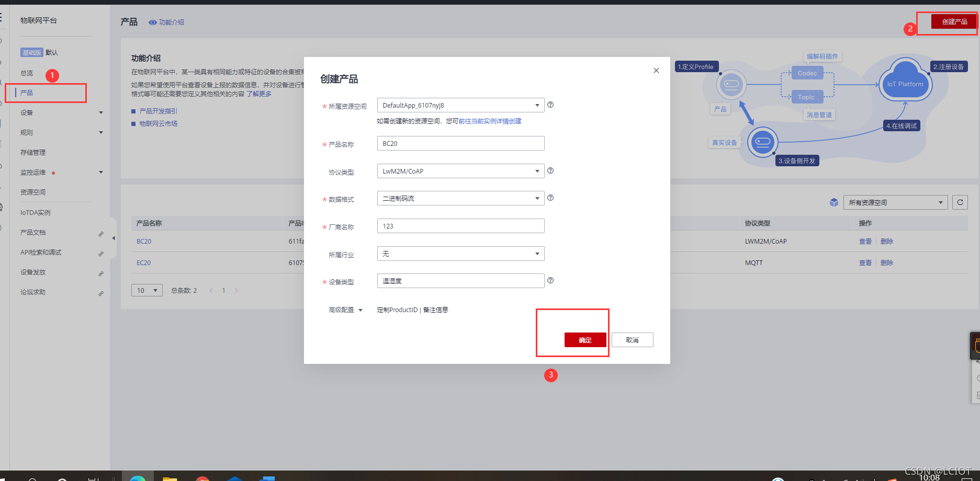
Task: Open 资源空间 in the sidebar
Action: (x=33, y=192)
